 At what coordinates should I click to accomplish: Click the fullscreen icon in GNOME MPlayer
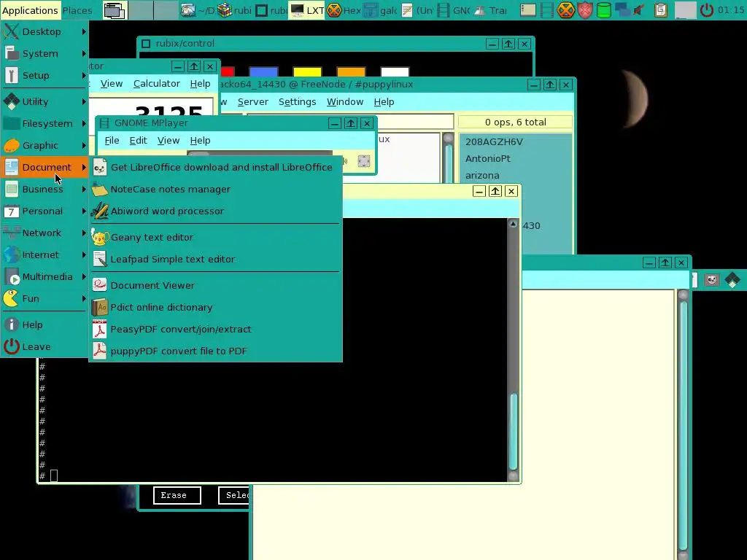(x=364, y=161)
